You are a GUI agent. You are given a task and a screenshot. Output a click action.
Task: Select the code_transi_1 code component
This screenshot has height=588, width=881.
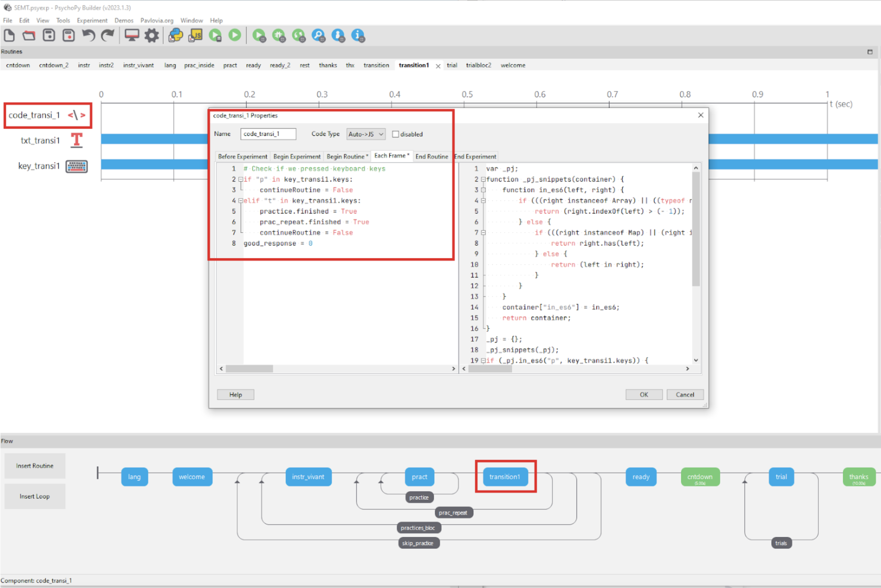tap(48, 115)
